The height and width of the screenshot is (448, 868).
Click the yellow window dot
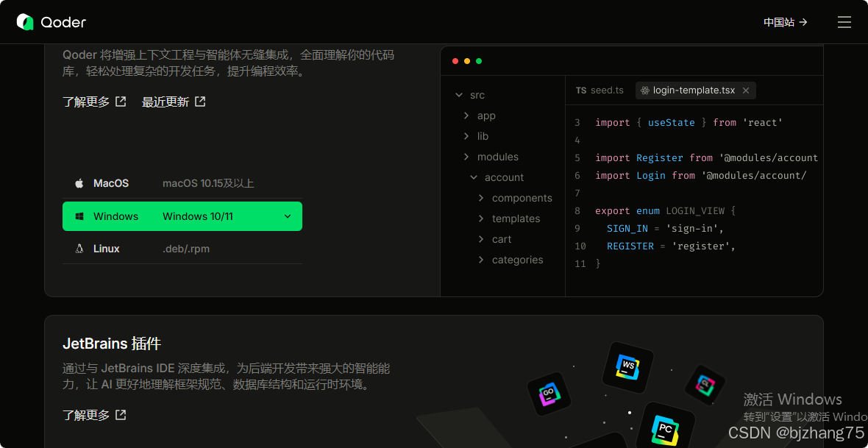(x=466, y=61)
